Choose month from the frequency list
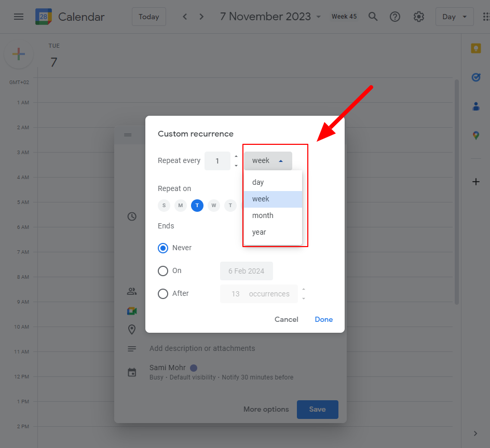Image resolution: width=490 pixels, height=448 pixels. 263,216
